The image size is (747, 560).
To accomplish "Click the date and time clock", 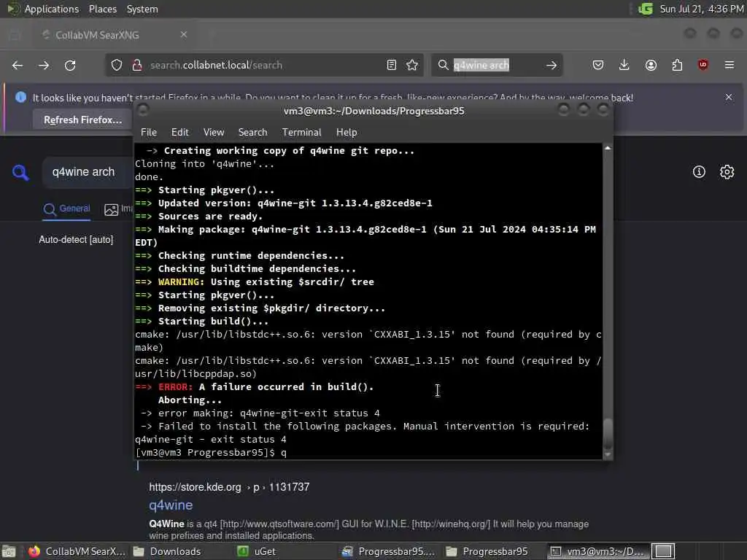I will coord(701,9).
